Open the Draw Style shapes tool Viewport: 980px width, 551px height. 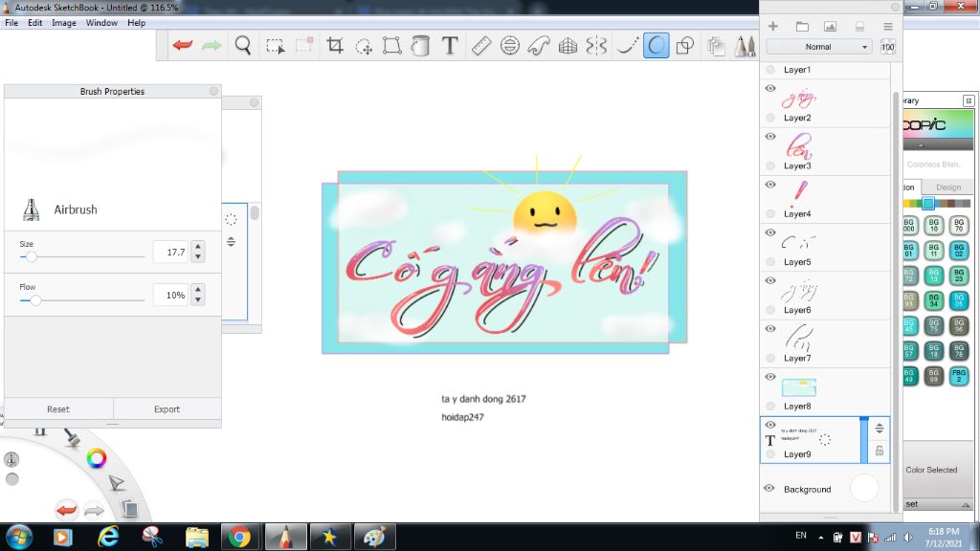point(685,46)
